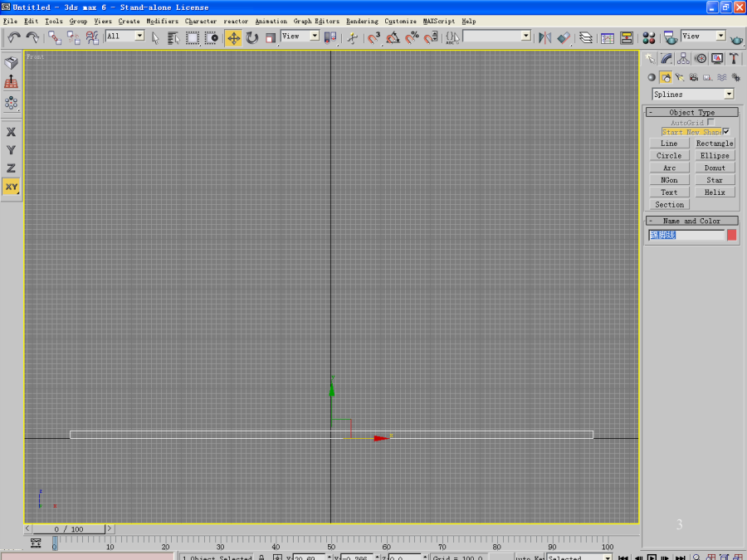The height and width of the screenshot is (560, 747).
Task: Open Splines category dropdown
Action: pyautogui.click(x=693, y=95)
